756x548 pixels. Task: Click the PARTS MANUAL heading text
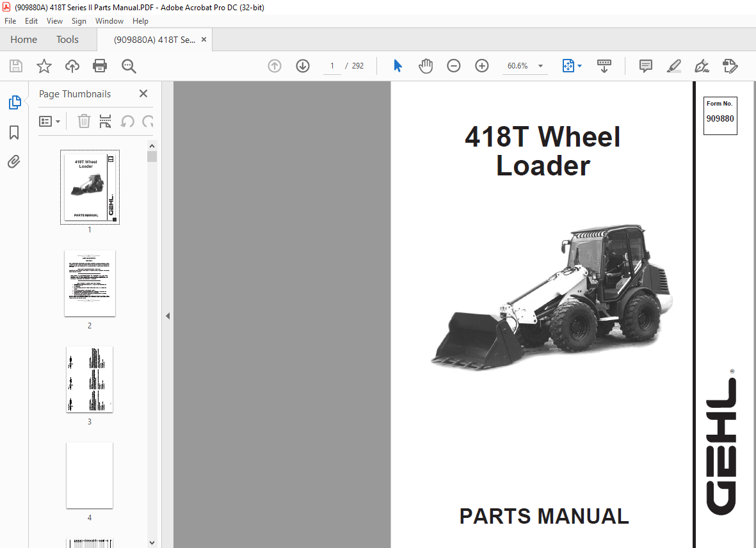coord(544,516)
